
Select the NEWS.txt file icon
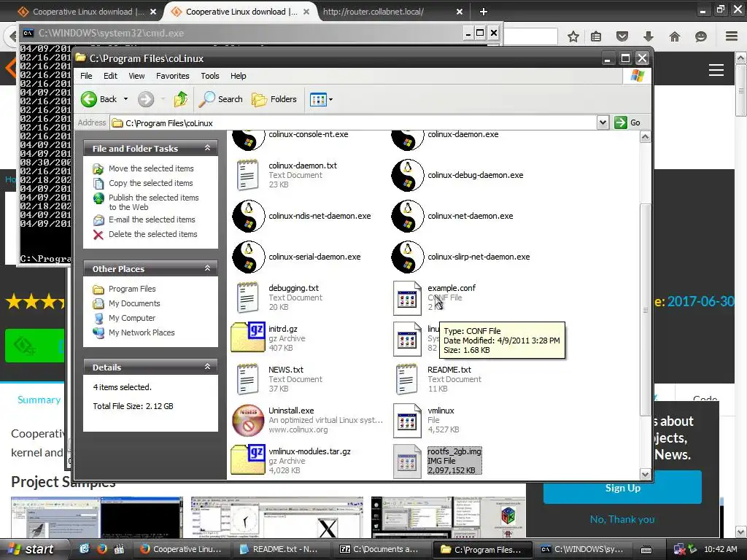tap(248, 379)
